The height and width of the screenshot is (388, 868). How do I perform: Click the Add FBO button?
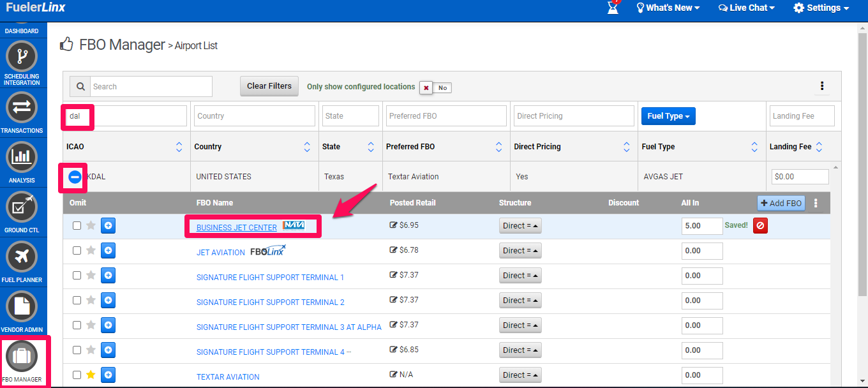(x=781, y=203)
